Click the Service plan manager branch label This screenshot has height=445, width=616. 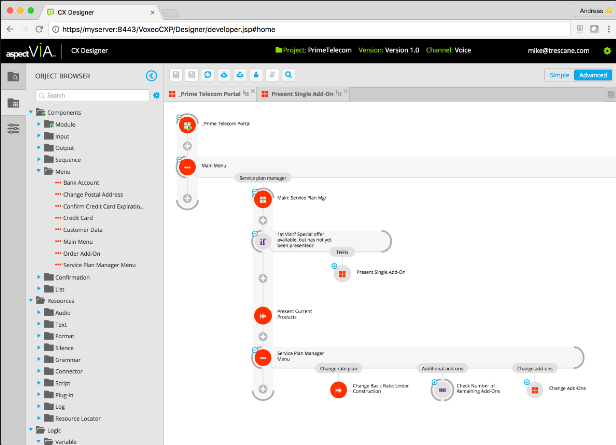tap(262, 178)
